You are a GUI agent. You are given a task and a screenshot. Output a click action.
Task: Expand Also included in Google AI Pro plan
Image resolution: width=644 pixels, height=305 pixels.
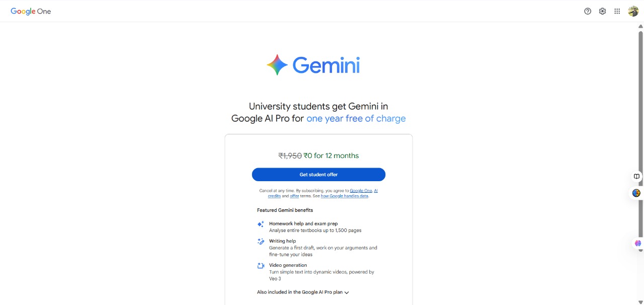[303, 292]
